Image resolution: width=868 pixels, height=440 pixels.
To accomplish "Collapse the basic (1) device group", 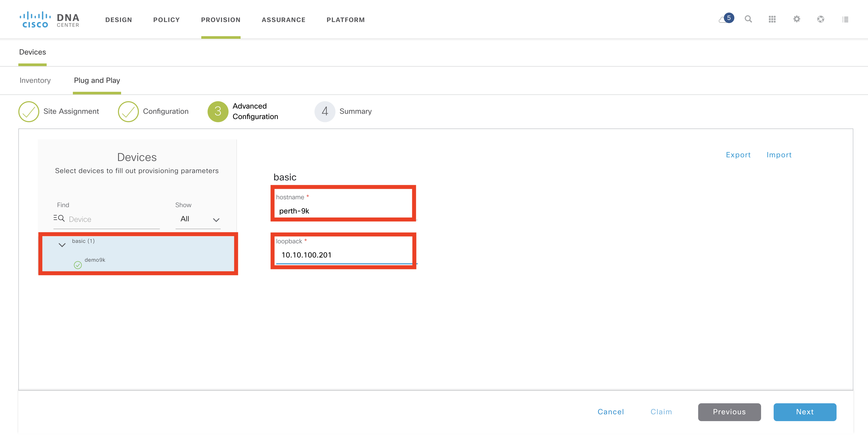I will point(62,245).
